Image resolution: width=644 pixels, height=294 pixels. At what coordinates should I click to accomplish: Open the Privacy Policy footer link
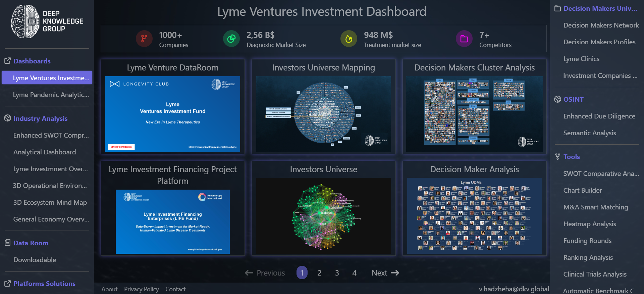[x=141, y=289]
